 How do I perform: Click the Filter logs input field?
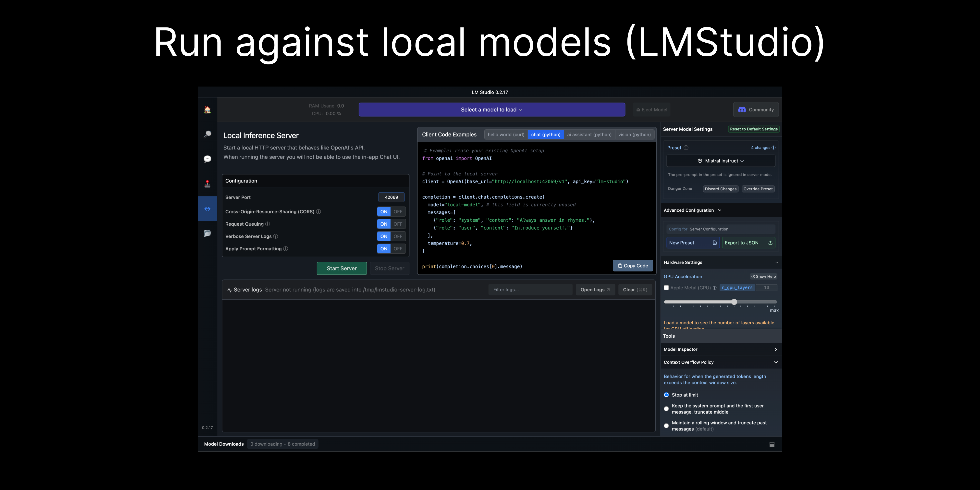coord(530,290)
